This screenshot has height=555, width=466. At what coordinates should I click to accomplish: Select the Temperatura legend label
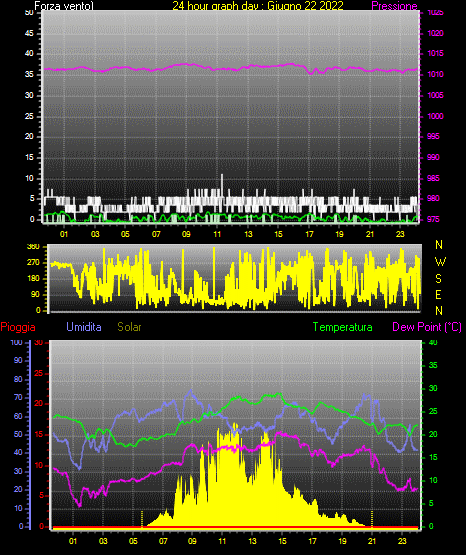point(343,327)
